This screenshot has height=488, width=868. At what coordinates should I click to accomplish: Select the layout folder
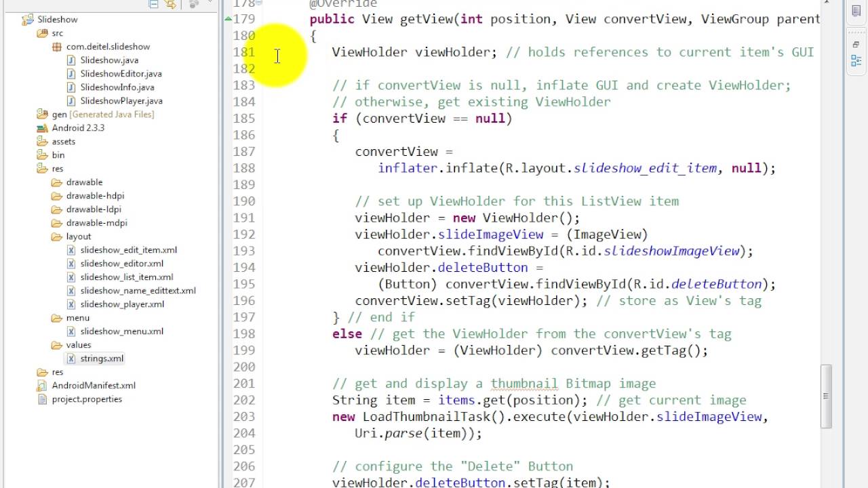coord(79,237)
